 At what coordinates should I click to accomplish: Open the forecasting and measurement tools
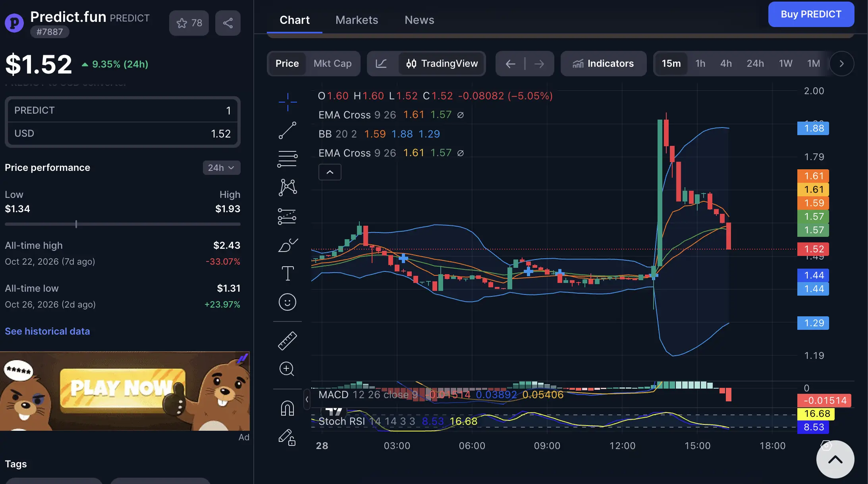point(287,217)
